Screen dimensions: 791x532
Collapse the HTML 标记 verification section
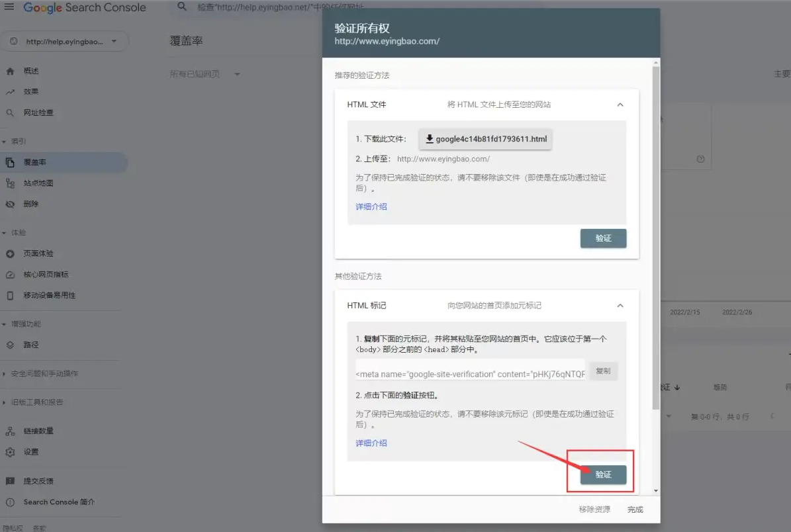[620, 306]
